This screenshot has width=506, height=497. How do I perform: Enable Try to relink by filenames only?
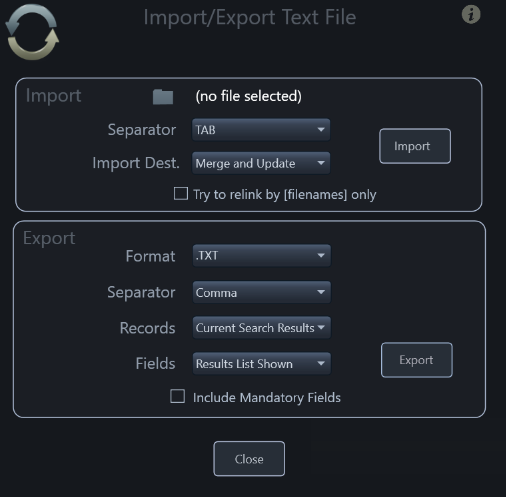181,194
